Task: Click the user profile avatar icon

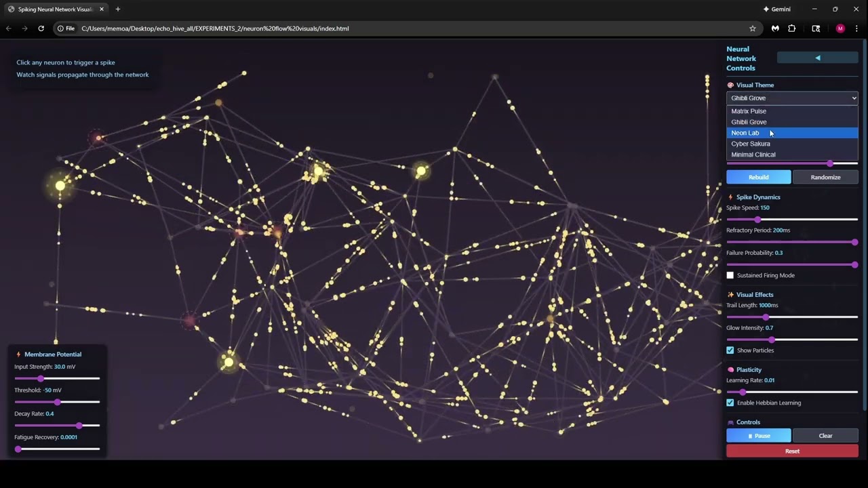Action: point(840,28)
